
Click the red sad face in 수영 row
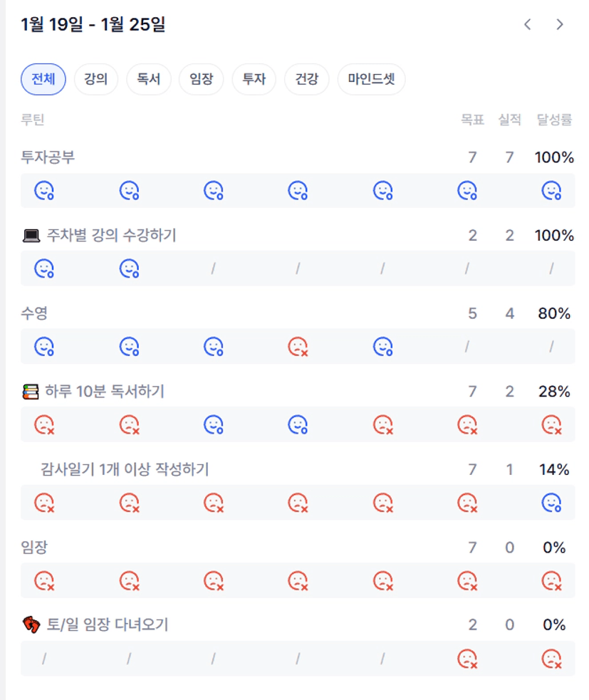298,347
